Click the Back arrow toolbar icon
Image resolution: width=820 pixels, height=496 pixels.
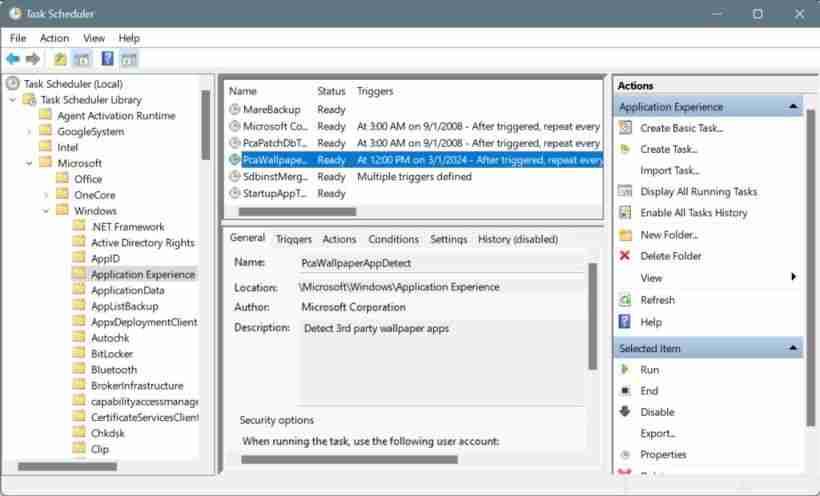click(x=13, y=59)
